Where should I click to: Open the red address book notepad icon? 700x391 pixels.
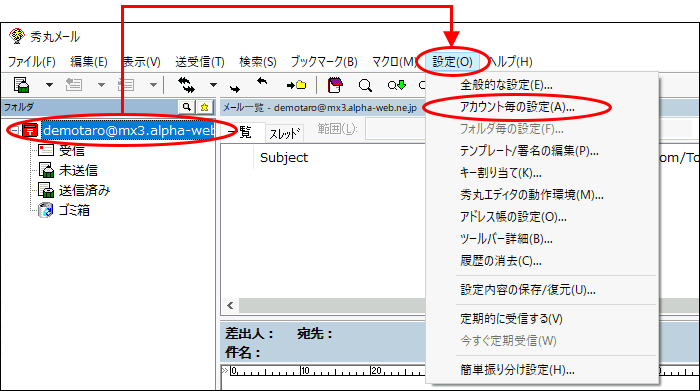pos(335,84)
